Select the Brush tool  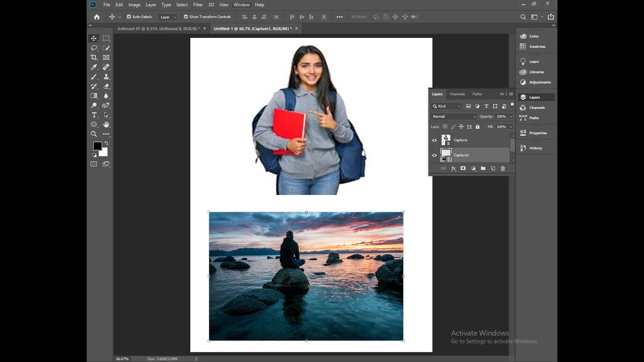[x=94, y=77]
